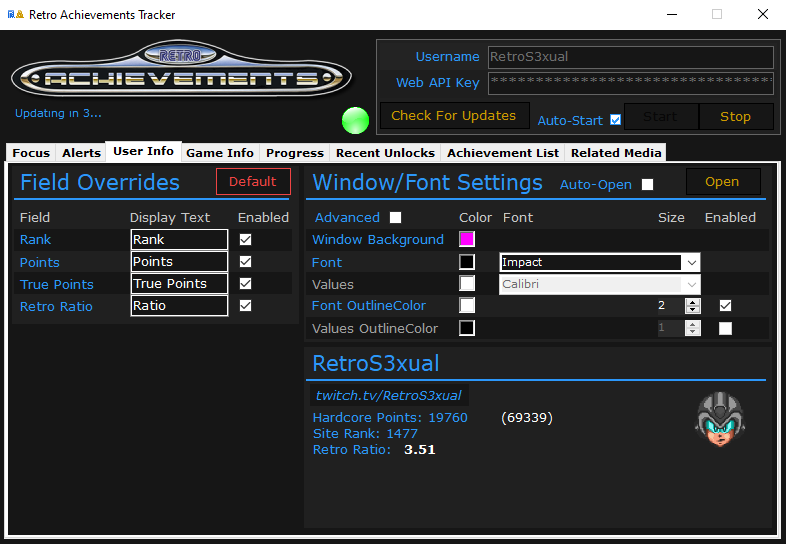Click the Font OutlineColor size value field
The width and height of the screenshot is (786, 544).
(671, 306)
